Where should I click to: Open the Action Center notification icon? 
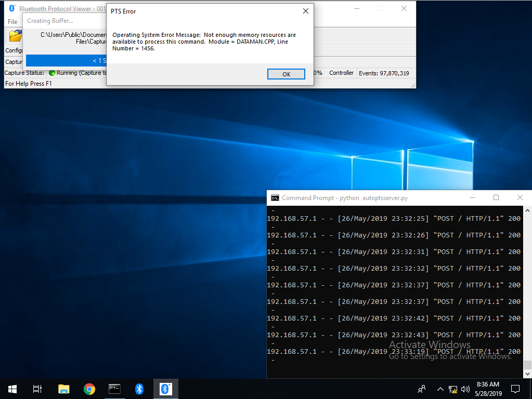[x=515, y=389]
